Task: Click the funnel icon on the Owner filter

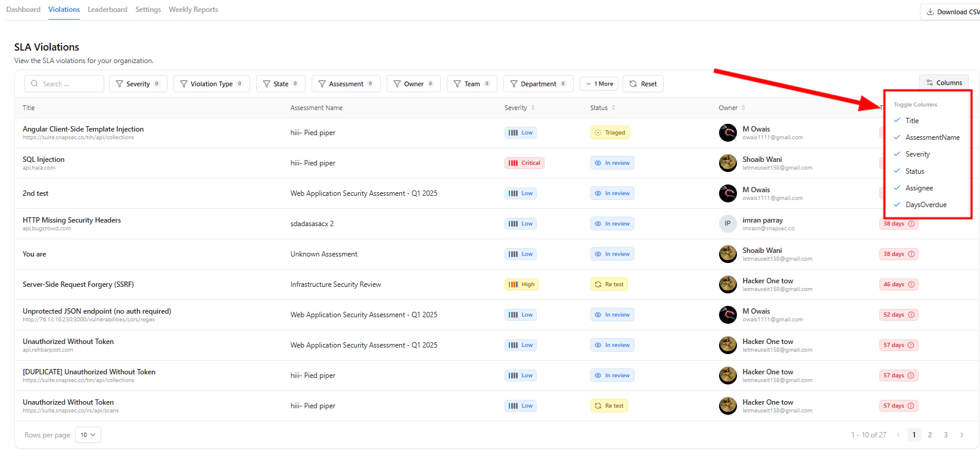Action: coord(397,84)
